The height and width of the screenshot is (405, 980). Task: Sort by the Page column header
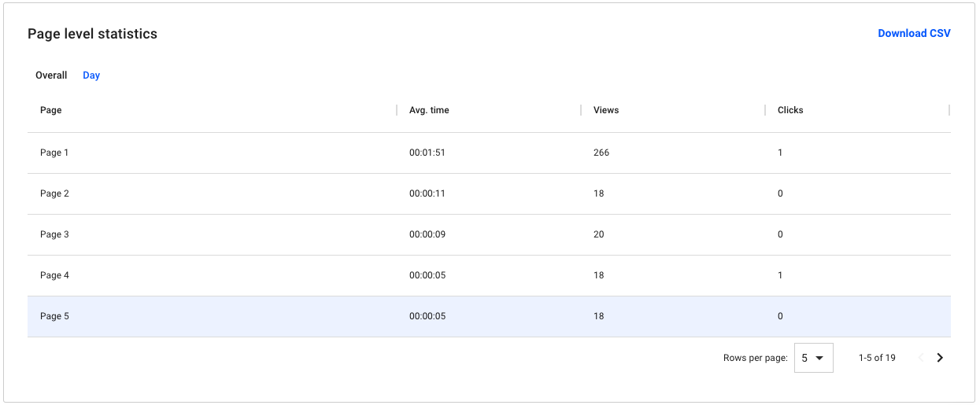(x=51, y=110)
